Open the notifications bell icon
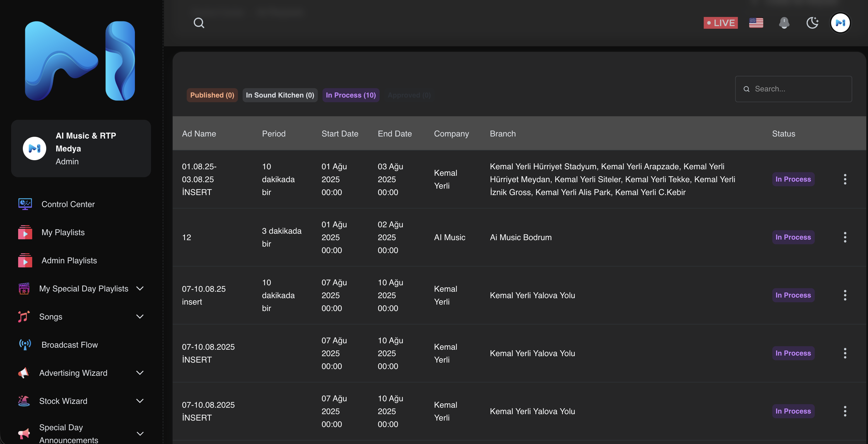Viewport: 868px width, 444px height. 784,23
